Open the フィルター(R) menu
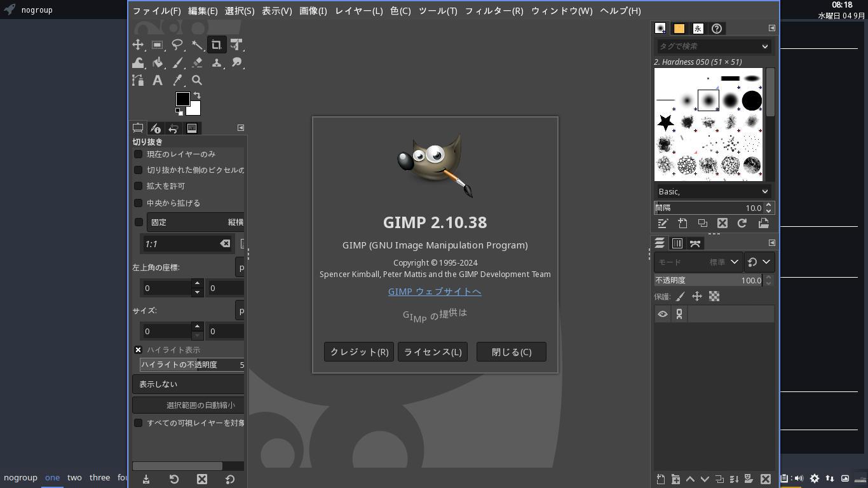This screenshot has height=488, width=868. point(494,11)
